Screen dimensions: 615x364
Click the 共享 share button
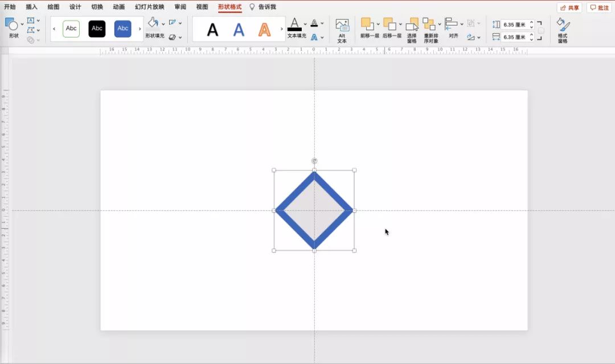pyautogui.click(x=569, y=7)
